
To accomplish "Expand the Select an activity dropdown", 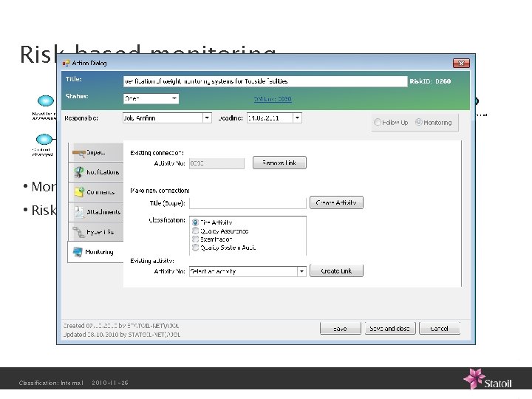I will point(301,271).
